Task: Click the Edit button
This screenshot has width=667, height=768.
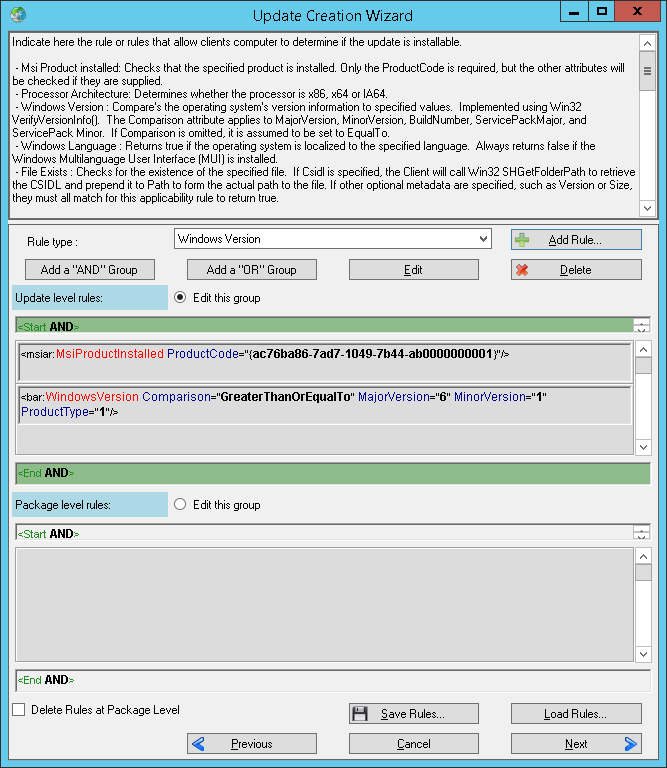Action: 414,270
